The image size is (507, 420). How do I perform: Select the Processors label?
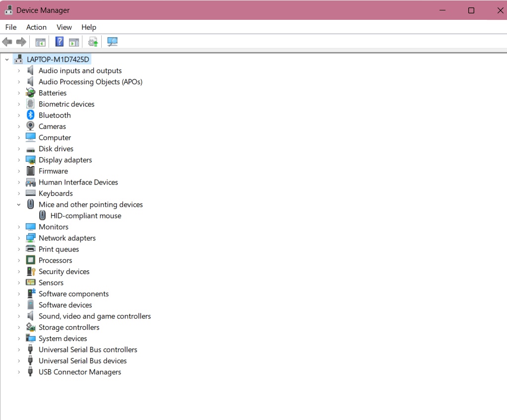(55, 260)
